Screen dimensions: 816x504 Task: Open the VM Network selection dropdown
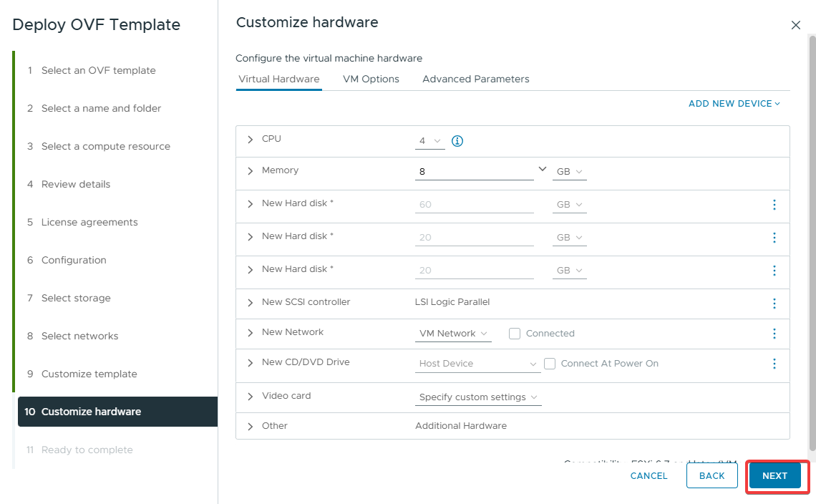[x=454, y=334]
